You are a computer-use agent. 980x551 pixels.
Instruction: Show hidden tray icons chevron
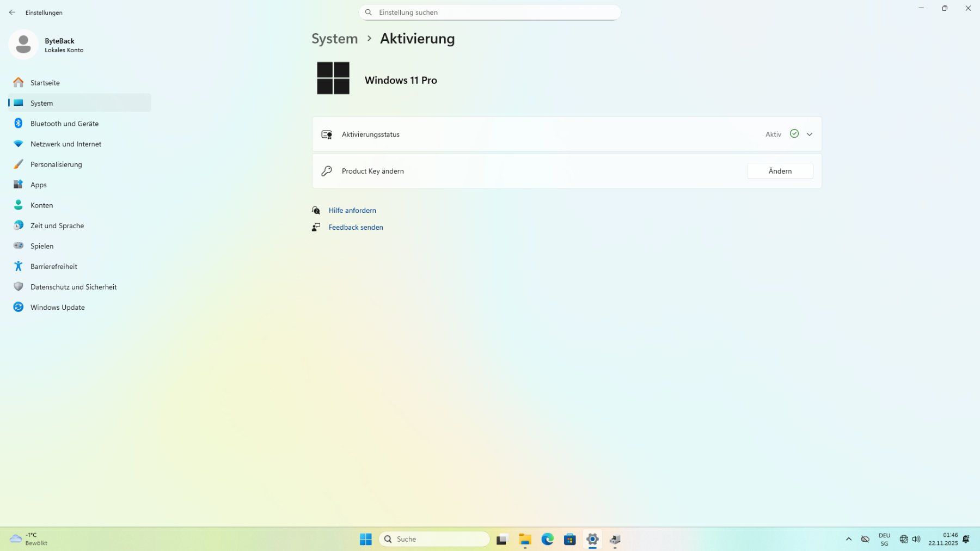848,539
